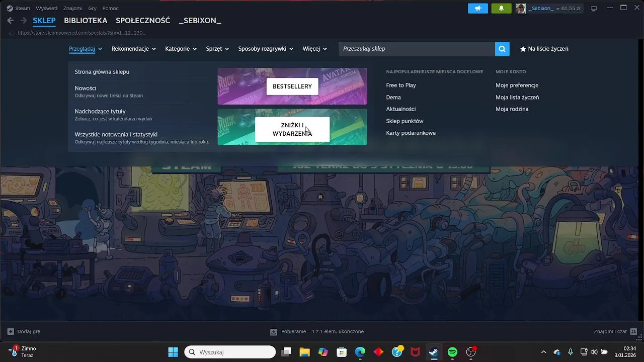Open the green notifications bell

pyautogui.click(x=501, y=8)
